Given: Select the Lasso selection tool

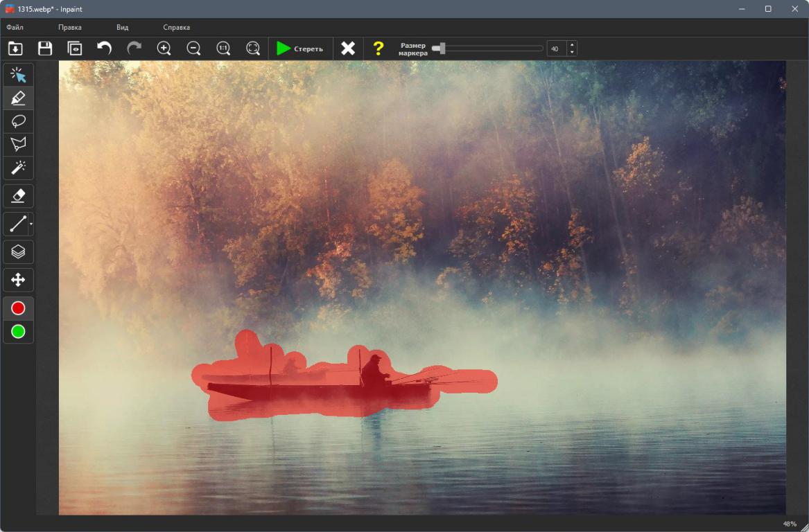Looking at the screenshot, I should (x=19, y=121).
